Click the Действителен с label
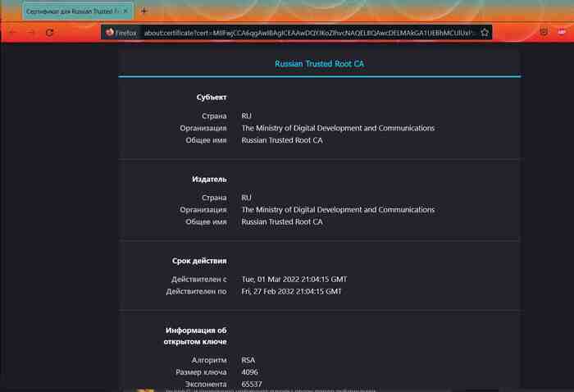This screenshot has width=574, height=392. click(x=198, y=280)
